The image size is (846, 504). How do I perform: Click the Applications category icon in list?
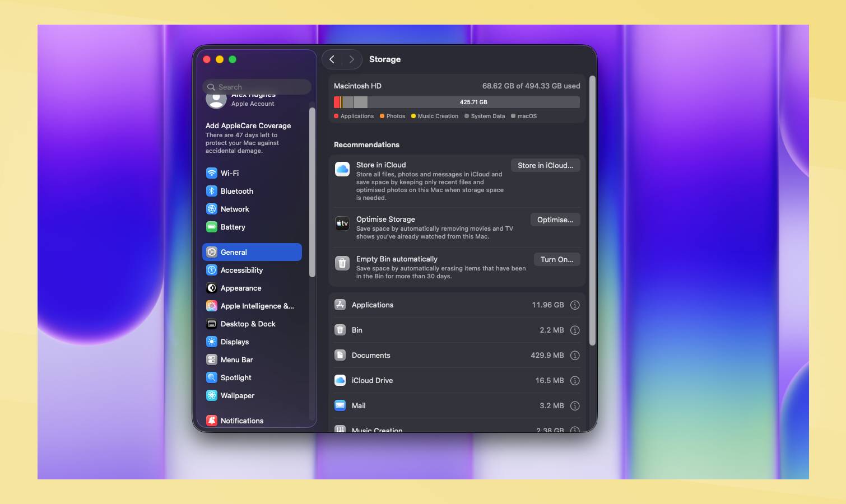click(340, 305)
